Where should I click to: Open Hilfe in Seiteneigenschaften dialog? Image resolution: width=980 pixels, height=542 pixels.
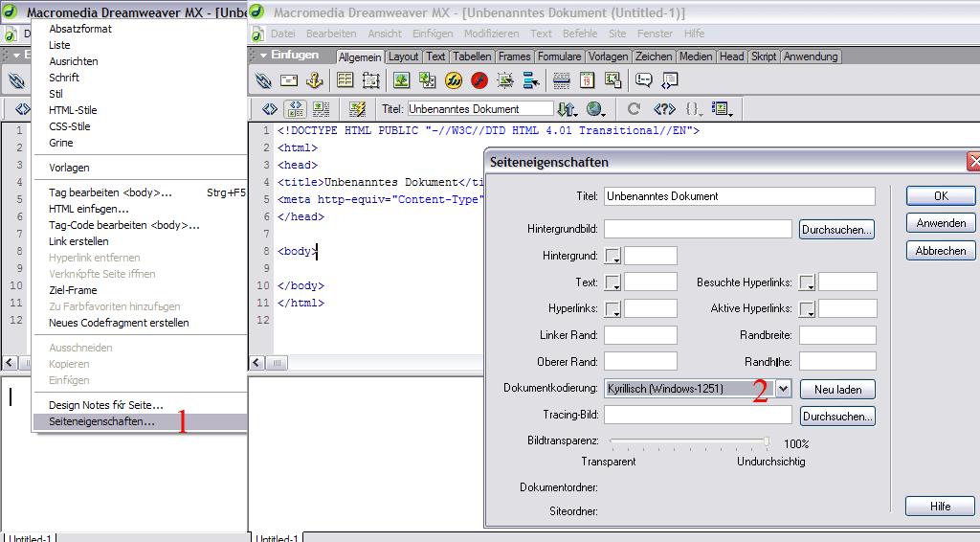[x=940, y=507]
